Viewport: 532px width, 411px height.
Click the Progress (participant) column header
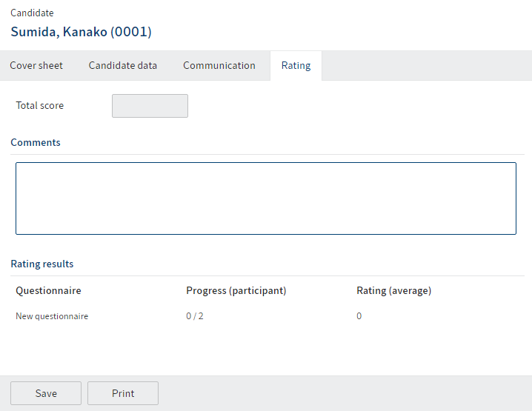[236, 290]
